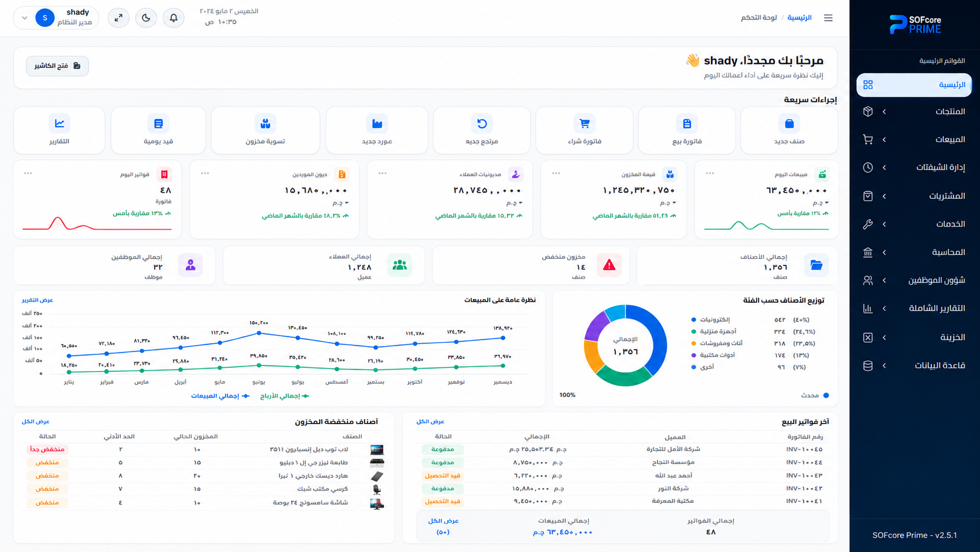Open notifications with the bell icon
Image resolution: width=980 pixels, height=552 pixels.
[x=173, y=18]
